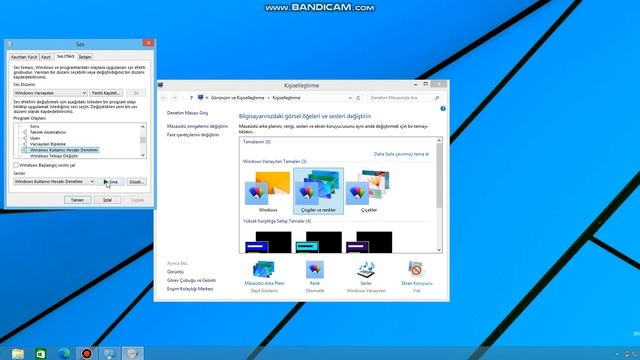Open Erişim Kolaylığı Merkezi link

pos(190,289)
